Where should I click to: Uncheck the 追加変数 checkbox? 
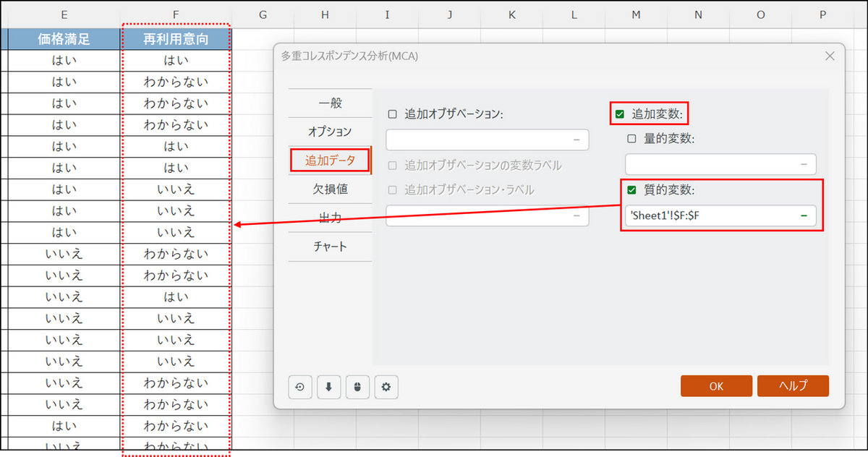620,114
